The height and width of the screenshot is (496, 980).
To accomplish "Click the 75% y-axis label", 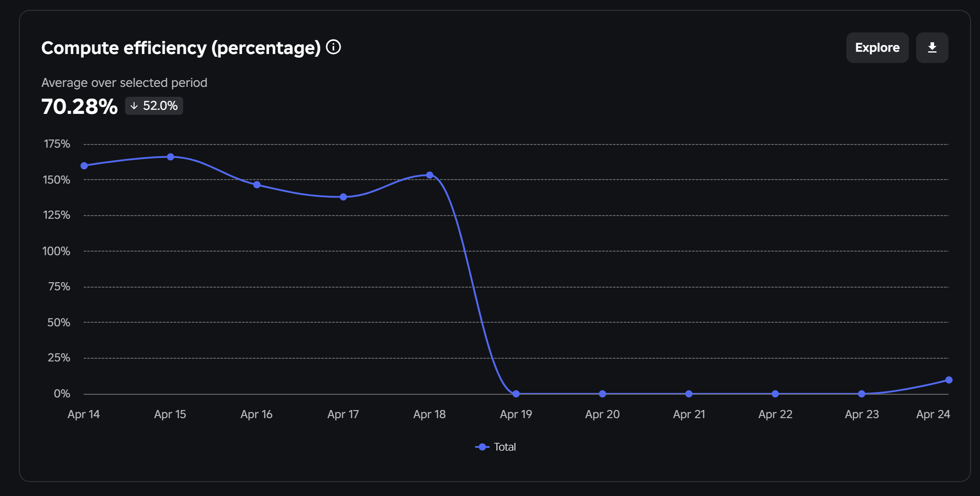I will pos(59,287).
